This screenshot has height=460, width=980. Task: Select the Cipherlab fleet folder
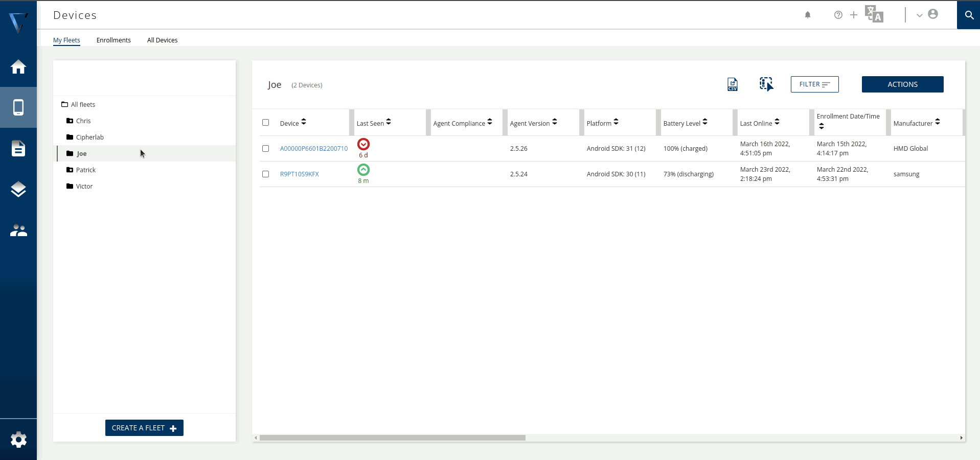85,137
